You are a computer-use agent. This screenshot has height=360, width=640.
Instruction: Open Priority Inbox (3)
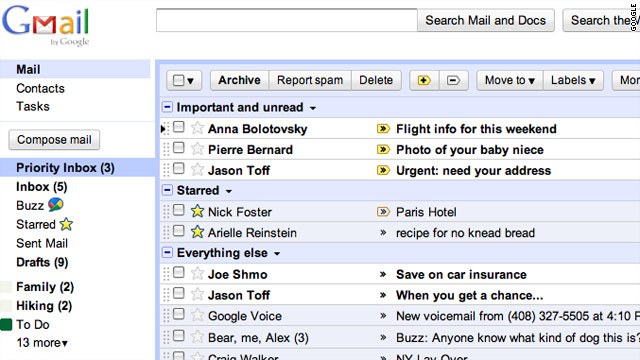tap(65, 168)
